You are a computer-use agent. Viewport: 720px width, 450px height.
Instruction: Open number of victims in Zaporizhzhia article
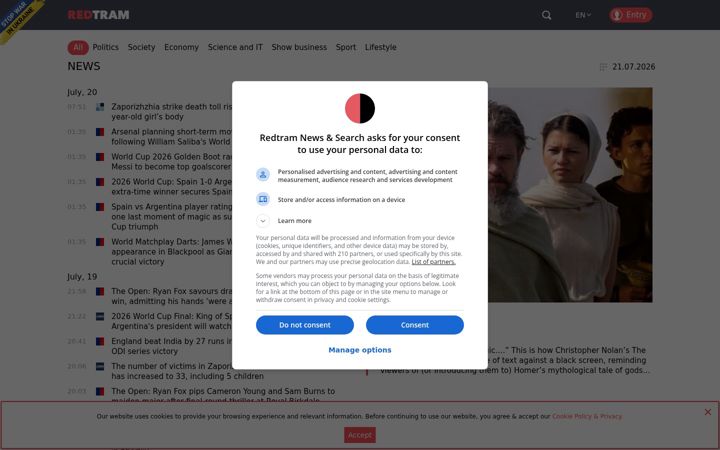click(x=187, y=371)
